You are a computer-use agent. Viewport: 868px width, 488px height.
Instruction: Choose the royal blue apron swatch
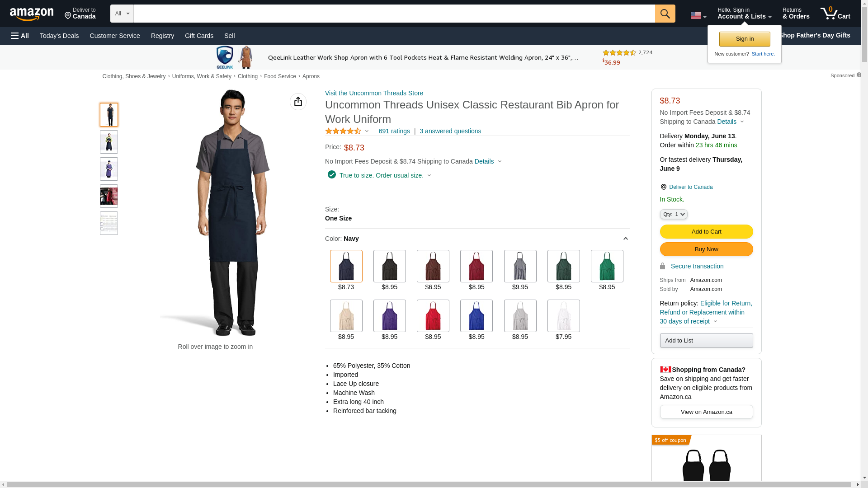pyautogui.click(x=476, y=316)
